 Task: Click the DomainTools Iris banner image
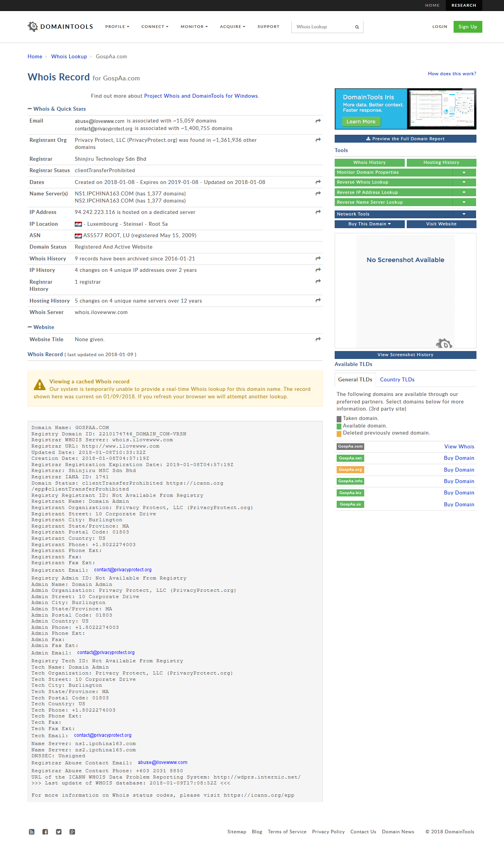406,109
